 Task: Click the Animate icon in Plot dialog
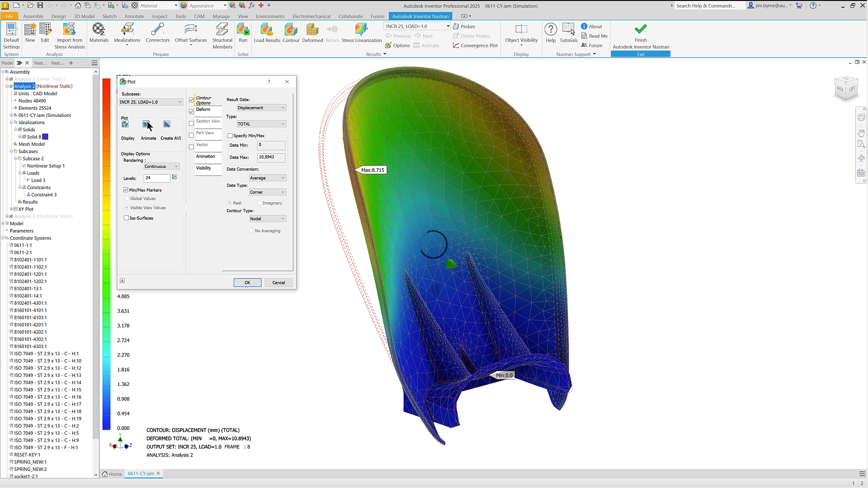coord(147,124)
